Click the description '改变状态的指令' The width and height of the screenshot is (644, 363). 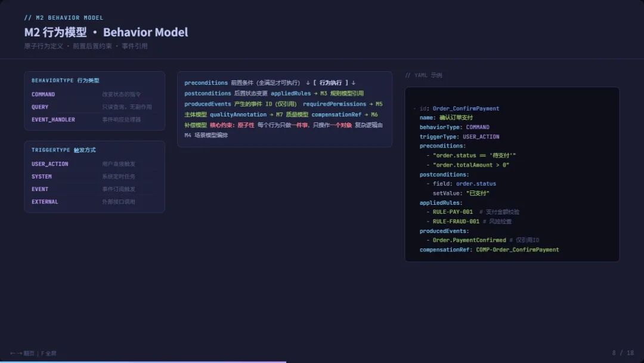coord(121,94)
